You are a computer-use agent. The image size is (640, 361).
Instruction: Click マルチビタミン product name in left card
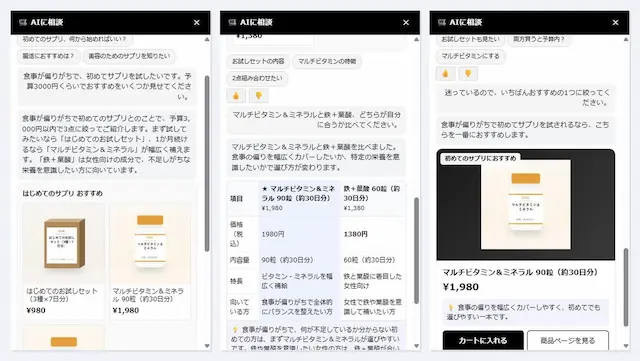[x=148, y=295]
